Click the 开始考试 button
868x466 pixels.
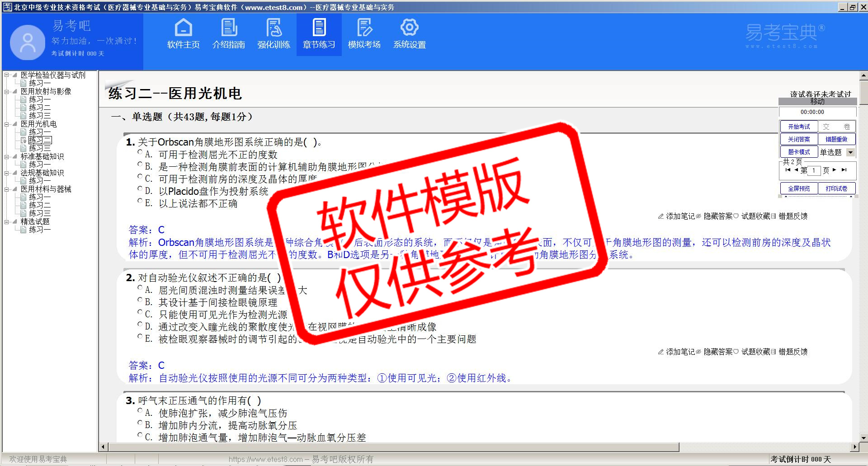click(x=799, y=127)
